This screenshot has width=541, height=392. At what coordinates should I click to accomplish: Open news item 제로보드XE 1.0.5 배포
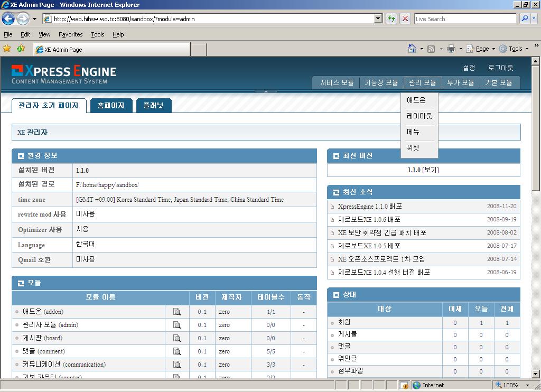369,246
